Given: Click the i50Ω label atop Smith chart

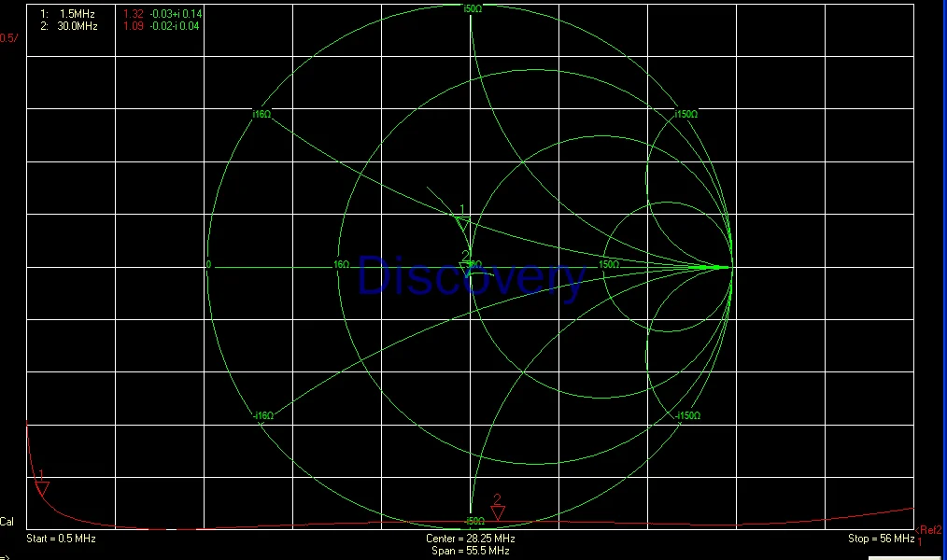Looking at the screenshot, I should pos(473,9).
